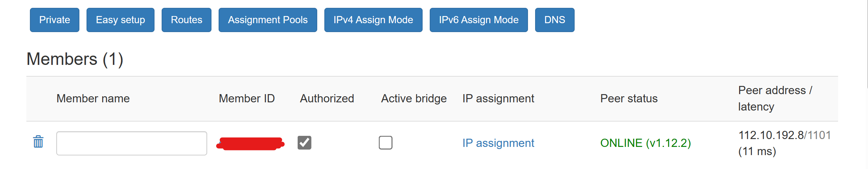Click the redacted Member ID value
This screenshot has width=868, height=169.
click(x=250, y=143)
